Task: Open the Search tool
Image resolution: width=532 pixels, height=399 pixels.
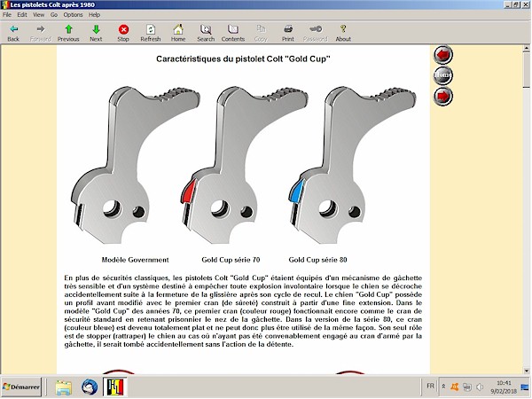Action: click(x=206, y=33)
